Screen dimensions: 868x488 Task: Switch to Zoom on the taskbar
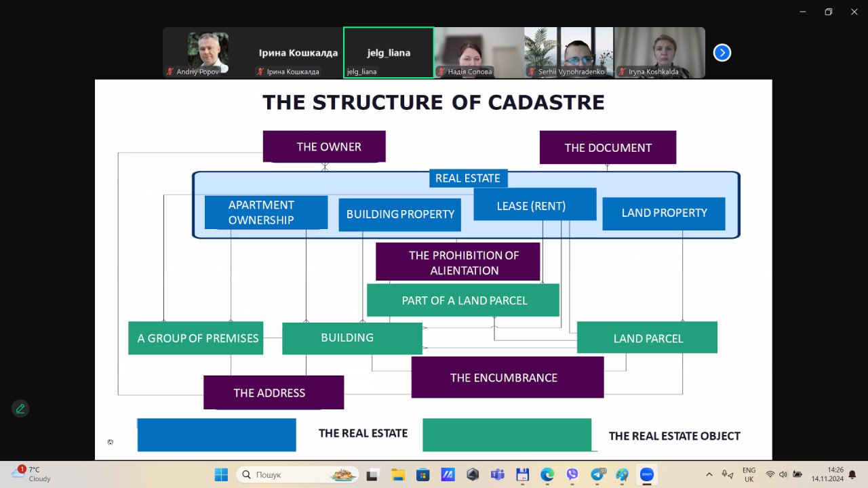point(647,474)
